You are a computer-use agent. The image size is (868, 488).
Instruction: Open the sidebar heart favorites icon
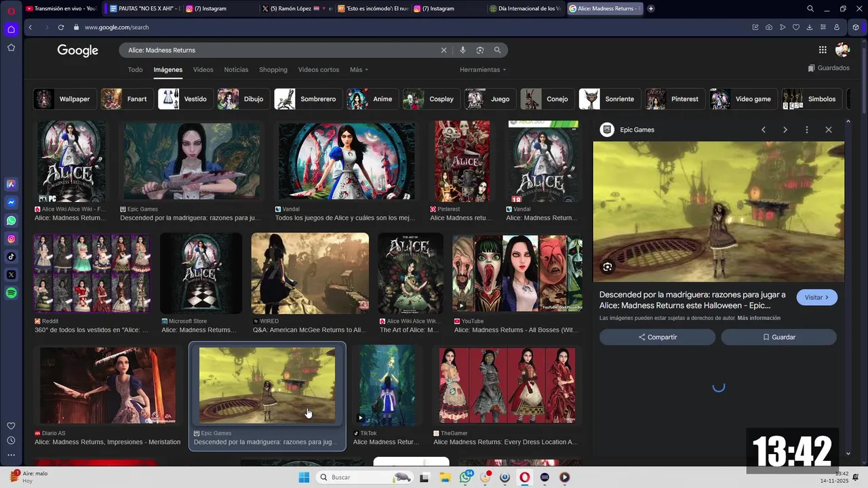(x=12, y=426)
